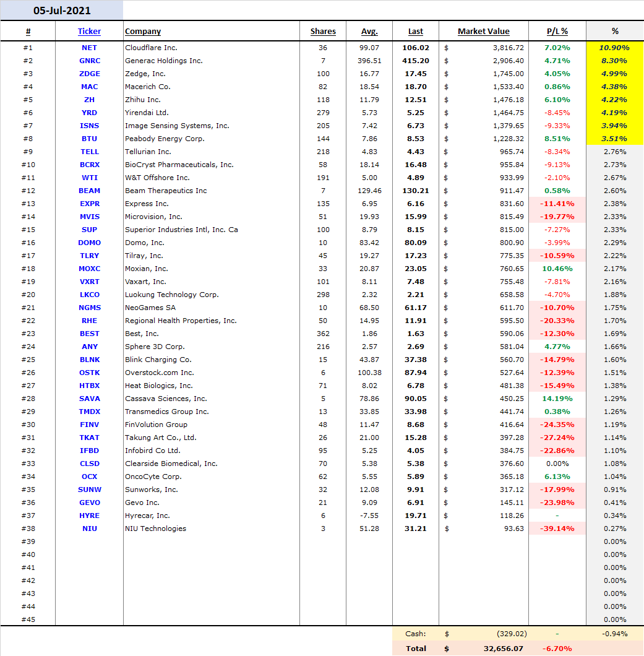The width and height of the screenshot is (644, 656).
Task: Select ticker TELL
Action: (x=89, y=152)
